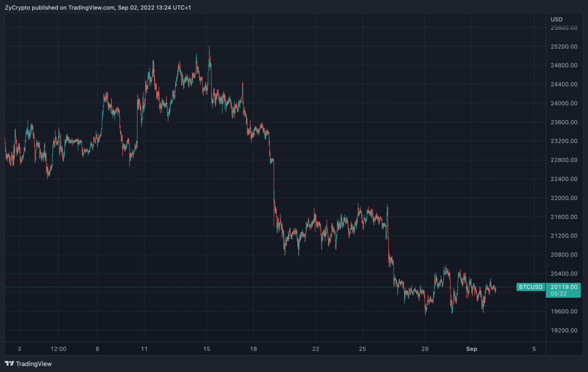Click the date label 25 on time axis

(x=363, y=349)
